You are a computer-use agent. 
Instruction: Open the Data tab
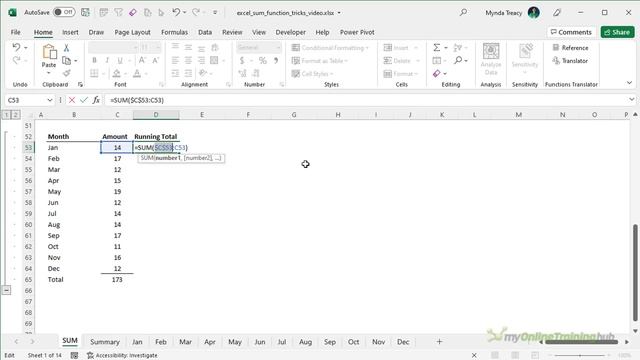coord(205,32)
